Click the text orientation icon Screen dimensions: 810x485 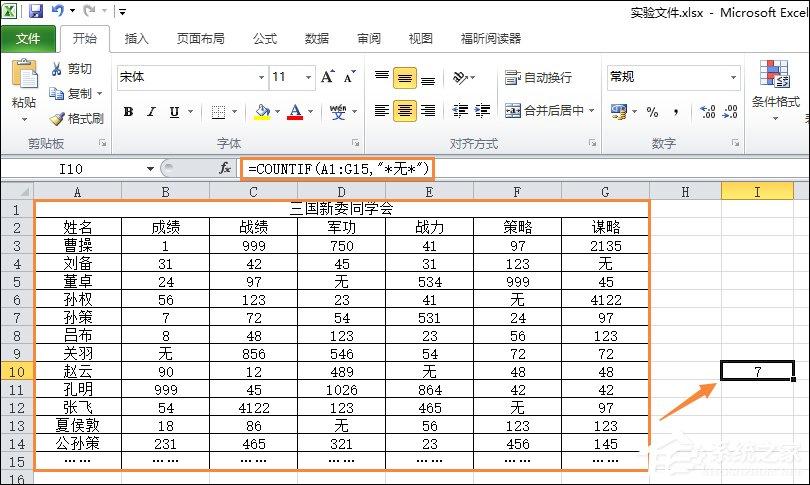[x=460, y=77]
